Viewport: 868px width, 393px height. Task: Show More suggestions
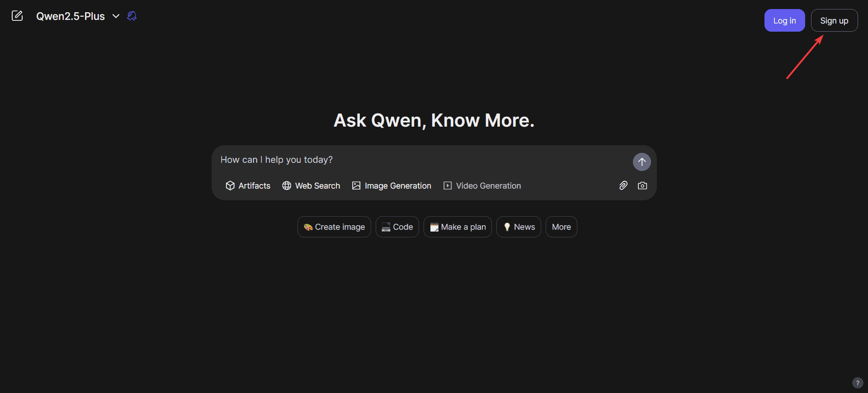pyautogui.click(x=561, y=227)
